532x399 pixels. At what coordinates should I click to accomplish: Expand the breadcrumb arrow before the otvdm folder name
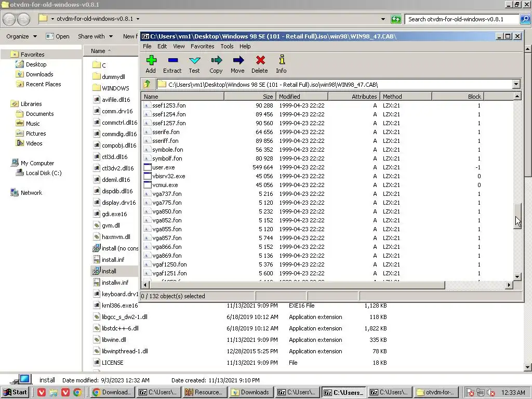52,19
